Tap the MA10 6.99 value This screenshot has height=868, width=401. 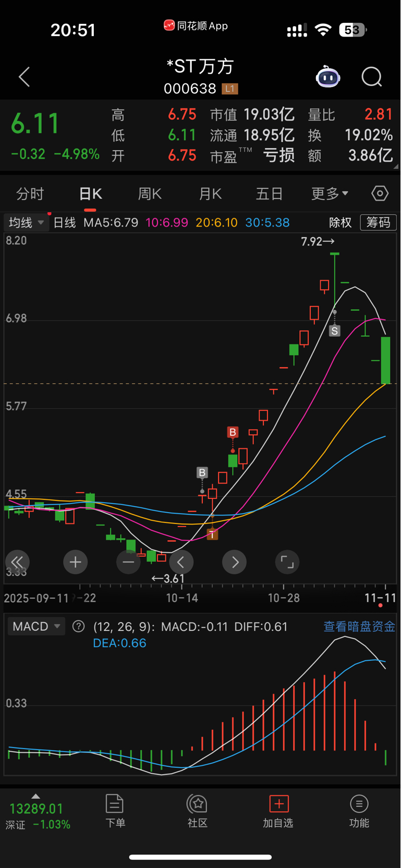tap(167, 223)
